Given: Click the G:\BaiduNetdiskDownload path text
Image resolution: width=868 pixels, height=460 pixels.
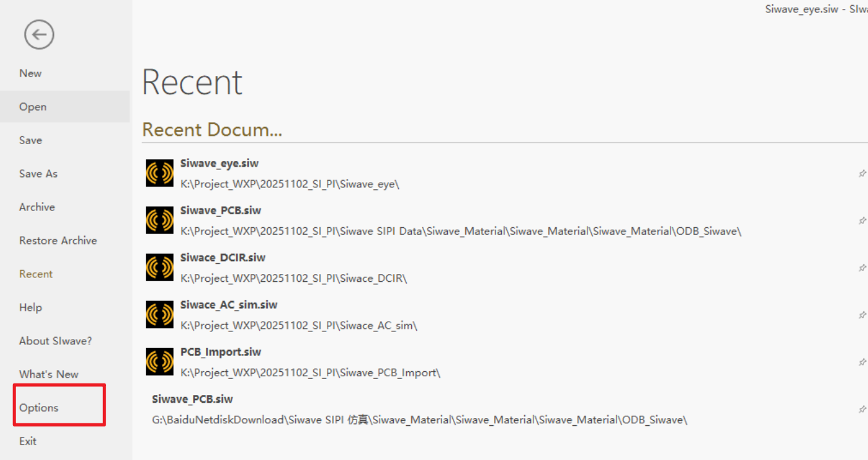Looking at the screenshot, I should click(x=420, y=419).
